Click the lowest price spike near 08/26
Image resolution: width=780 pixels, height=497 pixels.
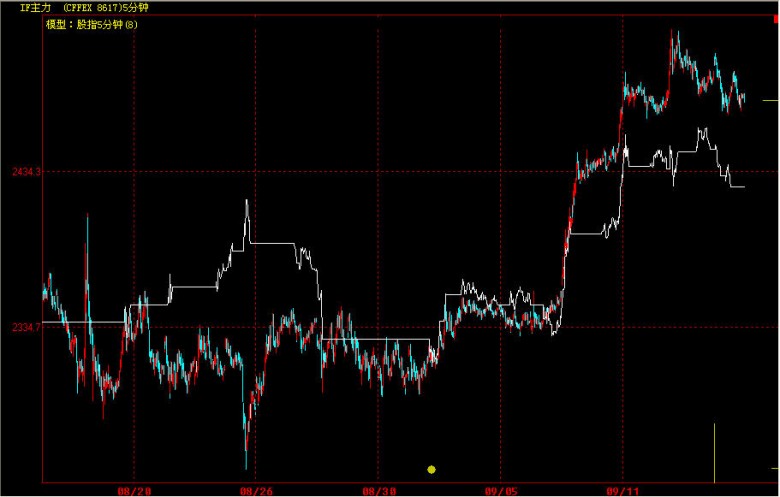246,465
